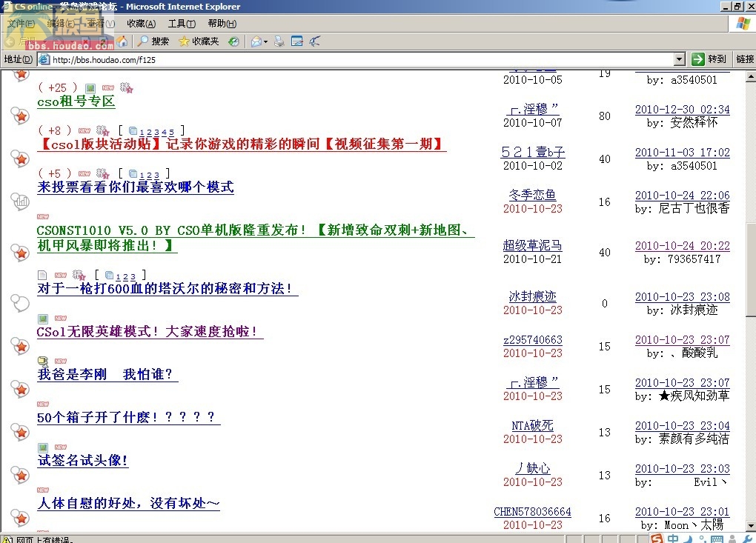Open the 收藏夹 favorites panel
756x543 pixels.
click(x=199, y=41)
